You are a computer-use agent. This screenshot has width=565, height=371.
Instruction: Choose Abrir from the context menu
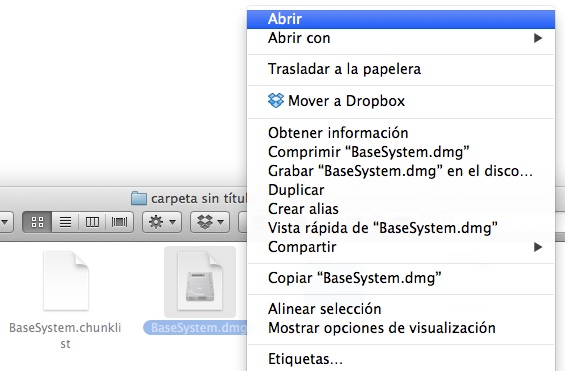click(401, 19)
